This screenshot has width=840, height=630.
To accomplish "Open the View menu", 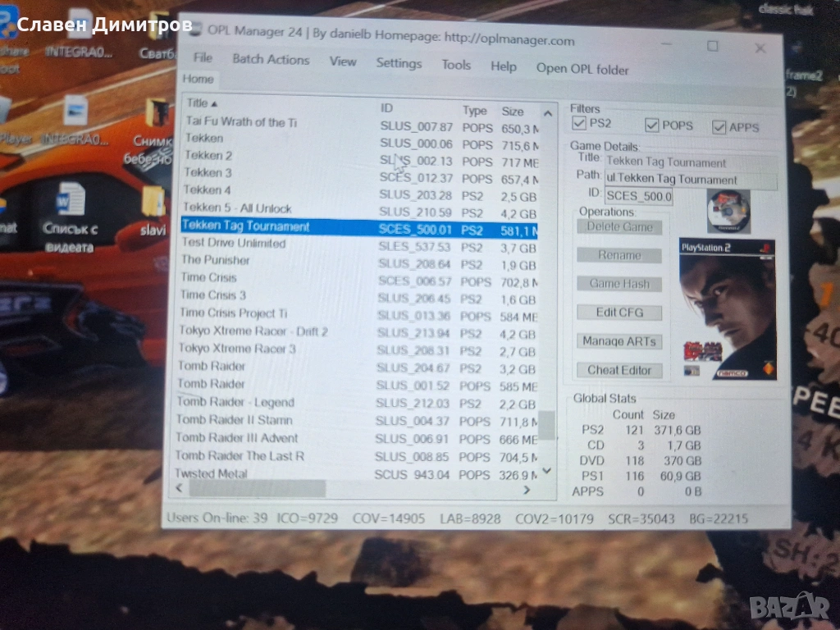I will tap(343, 62).
